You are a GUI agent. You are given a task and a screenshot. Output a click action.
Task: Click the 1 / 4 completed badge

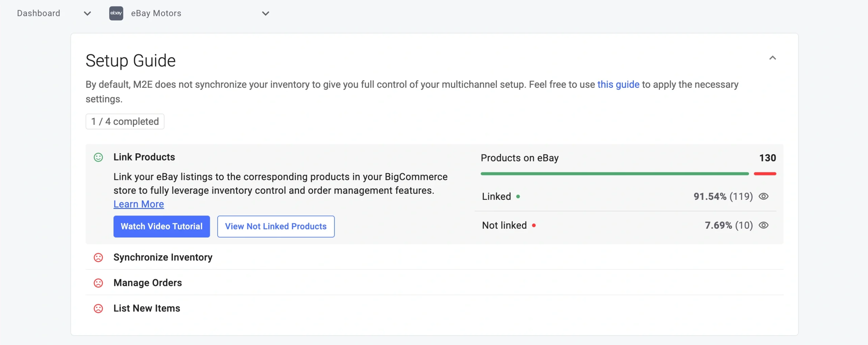125,121
